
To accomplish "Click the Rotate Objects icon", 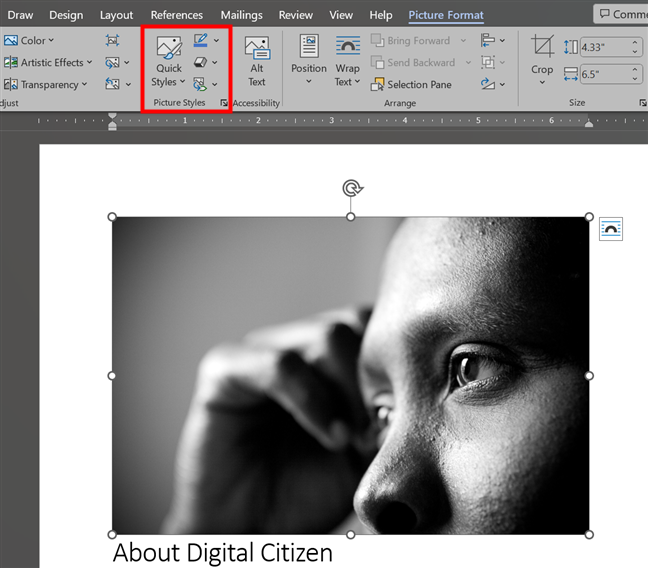I will click(x=488, y=84).
